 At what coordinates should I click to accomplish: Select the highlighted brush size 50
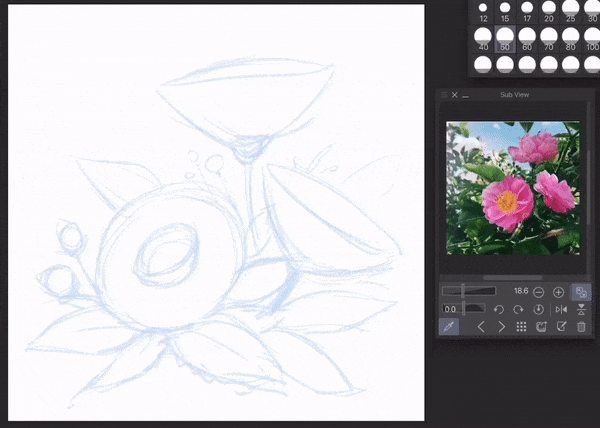pyautogui.click(x=505, y=39)
